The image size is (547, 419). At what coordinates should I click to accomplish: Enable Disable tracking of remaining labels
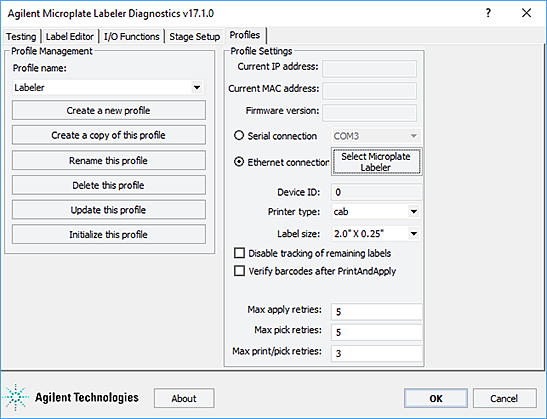click(239, 253)
